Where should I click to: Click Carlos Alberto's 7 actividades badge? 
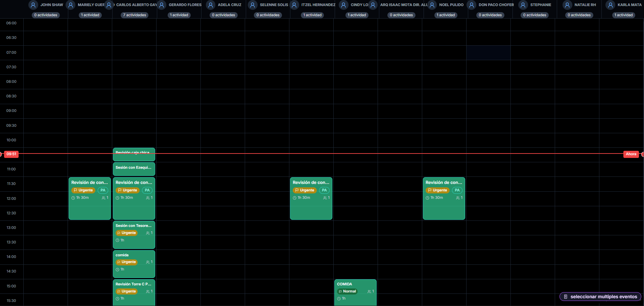(135, 15)
